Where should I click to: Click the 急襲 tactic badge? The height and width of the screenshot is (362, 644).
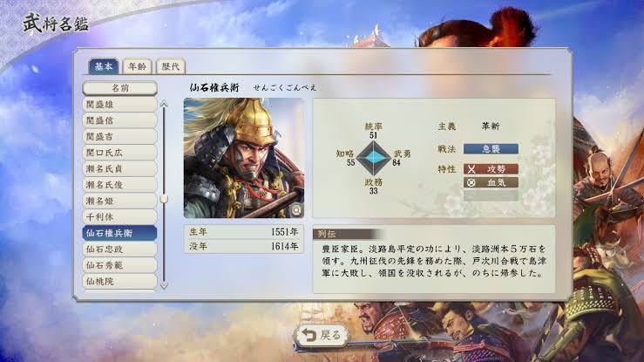491,149
